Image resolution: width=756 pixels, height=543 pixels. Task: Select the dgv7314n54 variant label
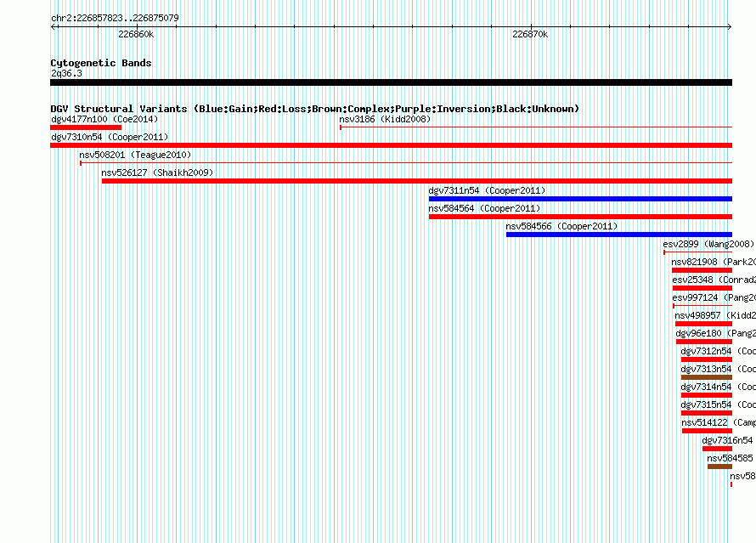[x=719, y=387]
